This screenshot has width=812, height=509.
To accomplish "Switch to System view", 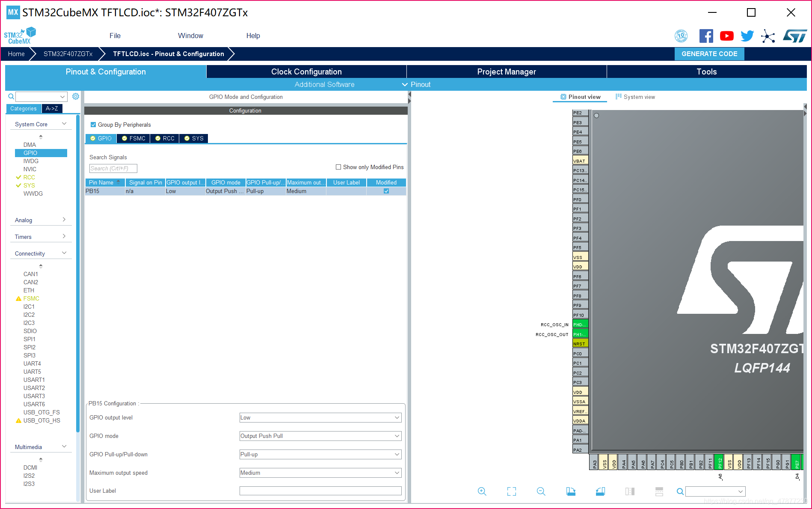I will [x=635, y=97].
